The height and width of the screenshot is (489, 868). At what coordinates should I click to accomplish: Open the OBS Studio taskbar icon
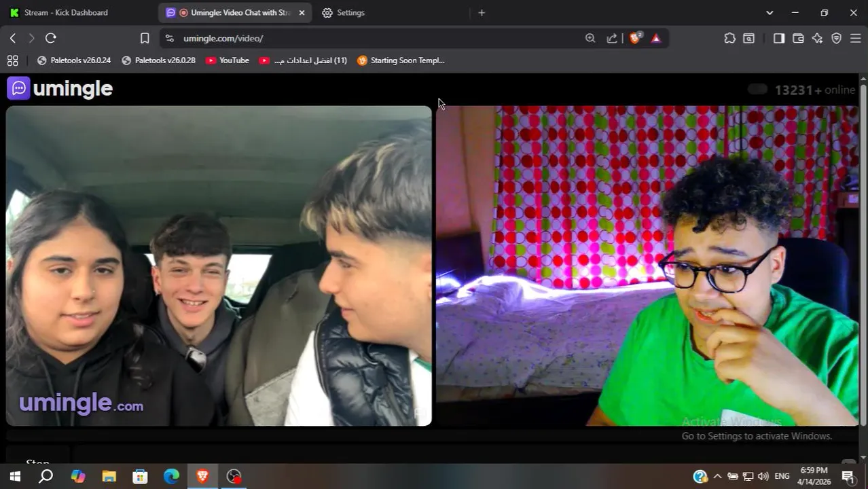pos(234,476)
